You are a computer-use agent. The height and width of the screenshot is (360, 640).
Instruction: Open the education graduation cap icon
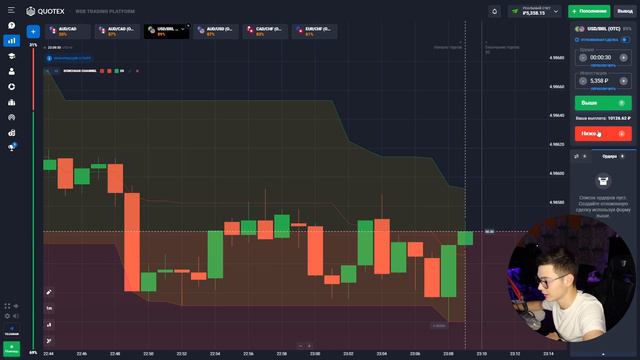[x=11, y=56]
